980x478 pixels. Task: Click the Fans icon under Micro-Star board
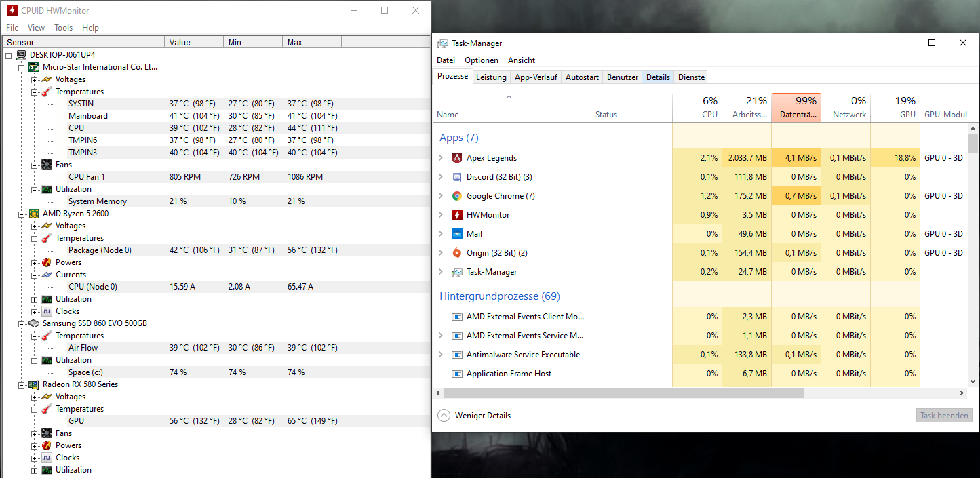(x=47, y=165)
